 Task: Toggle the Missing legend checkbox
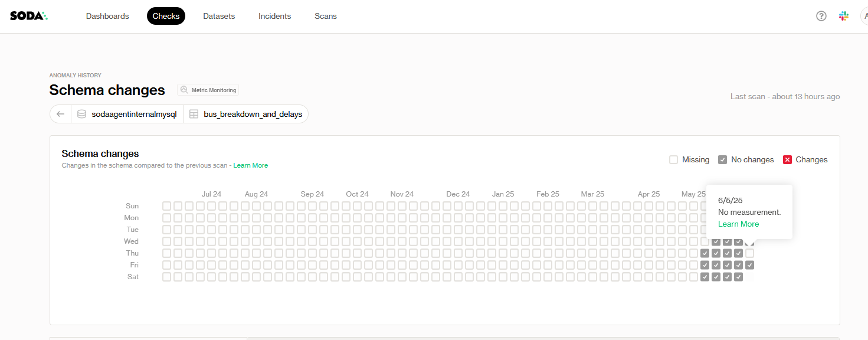pos(673,159)
